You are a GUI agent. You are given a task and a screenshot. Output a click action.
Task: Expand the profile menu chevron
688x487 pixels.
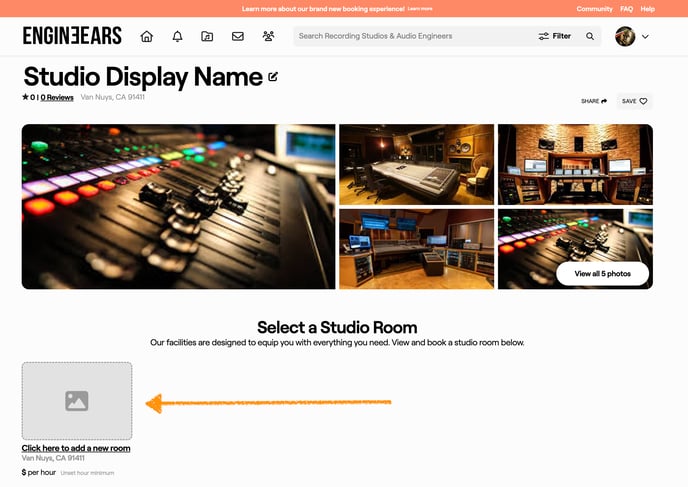pos(645,36)
